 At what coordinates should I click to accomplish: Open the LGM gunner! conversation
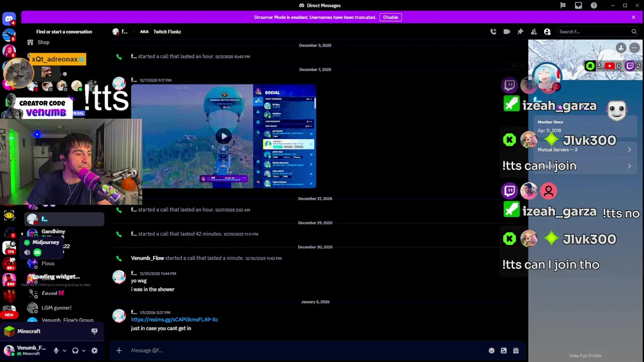(x=56, y=308)
